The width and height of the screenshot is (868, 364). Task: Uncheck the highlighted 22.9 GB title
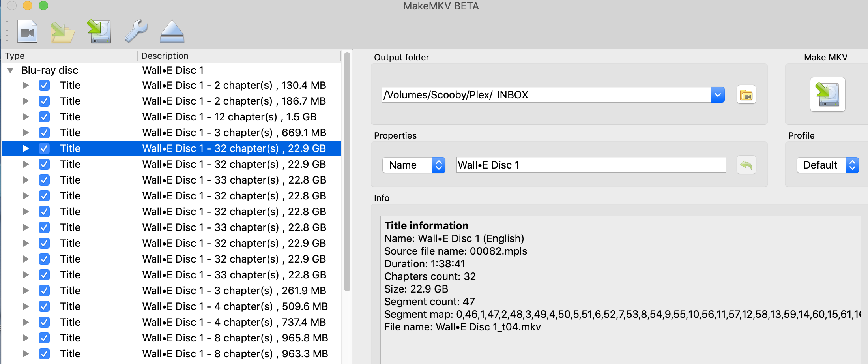44,148
